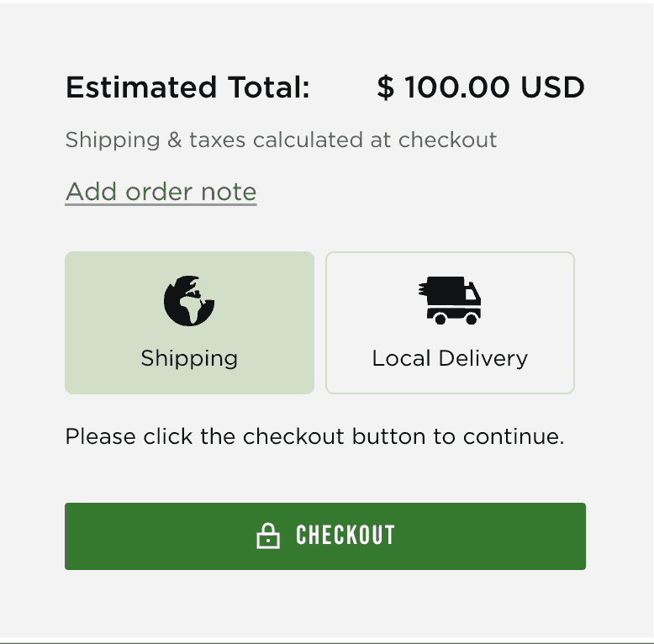
Task: Click the "USD" currency label
Action: point(552,87)
